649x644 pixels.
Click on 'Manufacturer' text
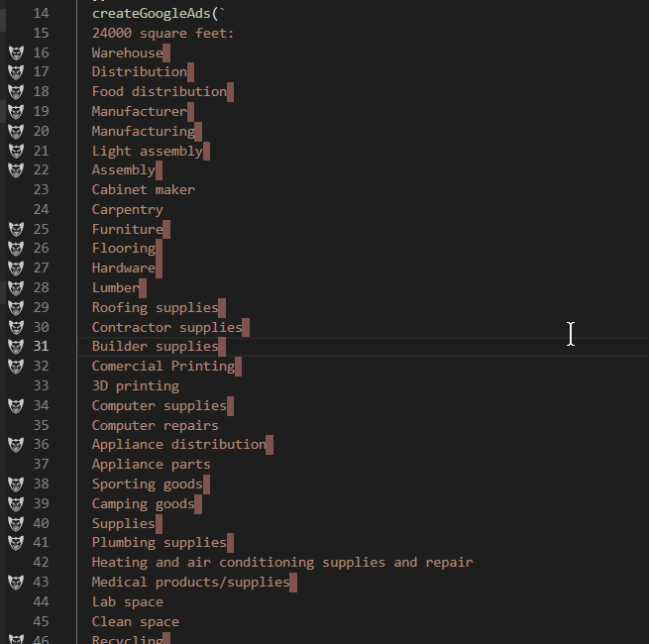140,111
